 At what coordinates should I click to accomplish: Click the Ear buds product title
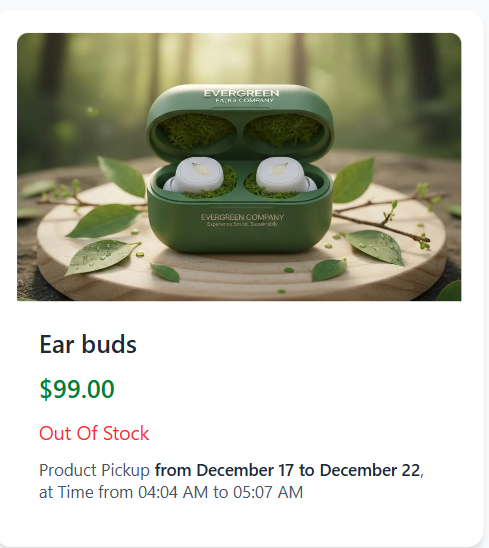pyautogui.click(x=88, y=344)
